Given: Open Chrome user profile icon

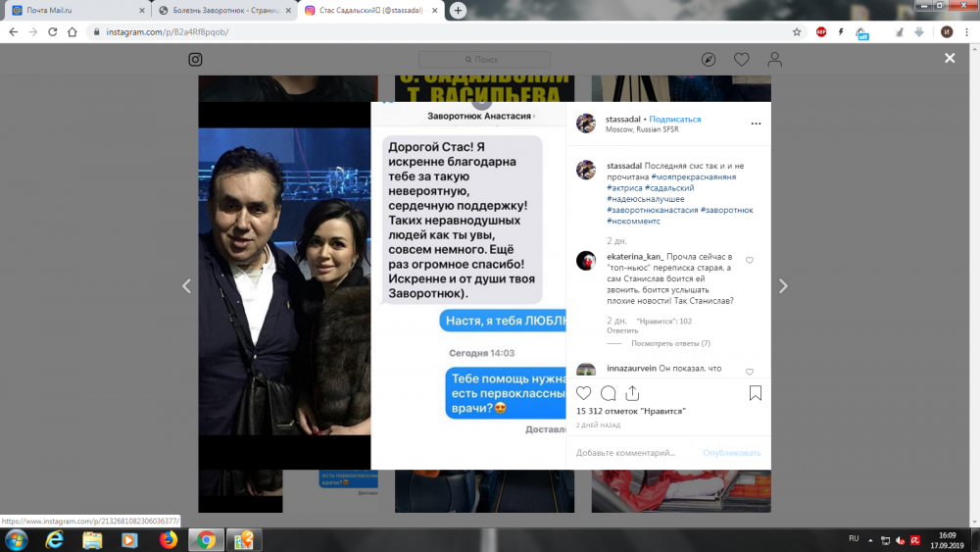Looking at the screenshot, I should (947, 32).
